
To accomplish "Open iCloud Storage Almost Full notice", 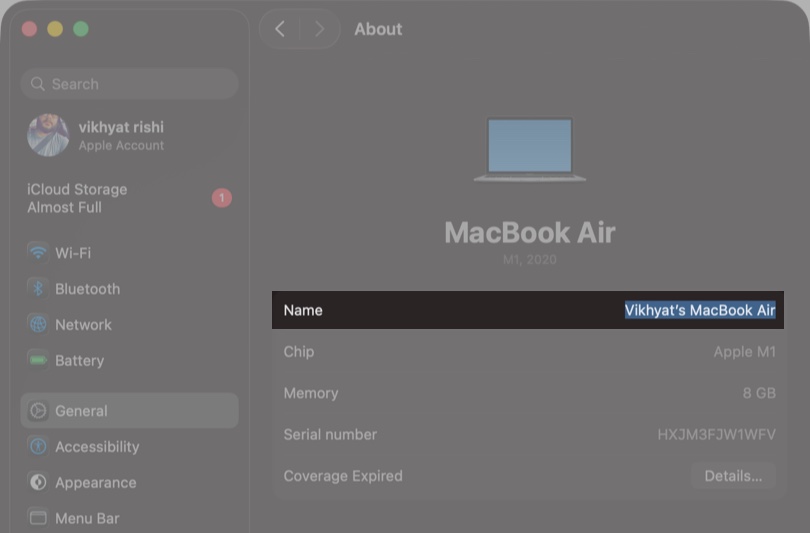I will (x=129, y=198).
